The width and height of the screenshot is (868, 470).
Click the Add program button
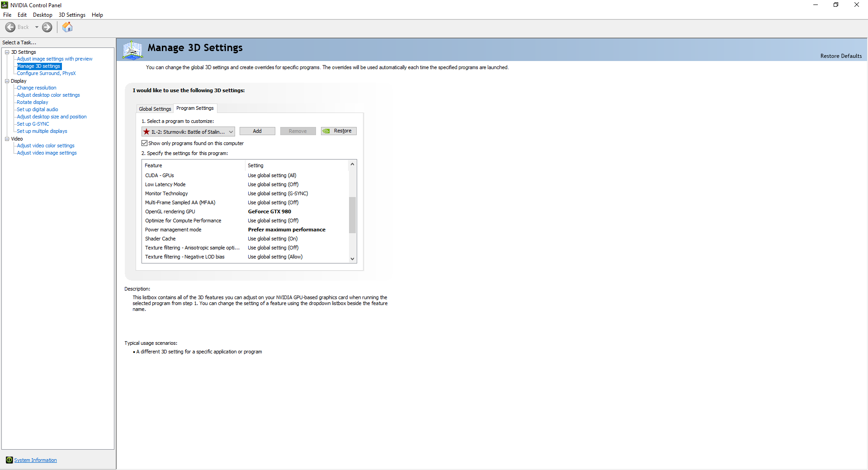257,131
